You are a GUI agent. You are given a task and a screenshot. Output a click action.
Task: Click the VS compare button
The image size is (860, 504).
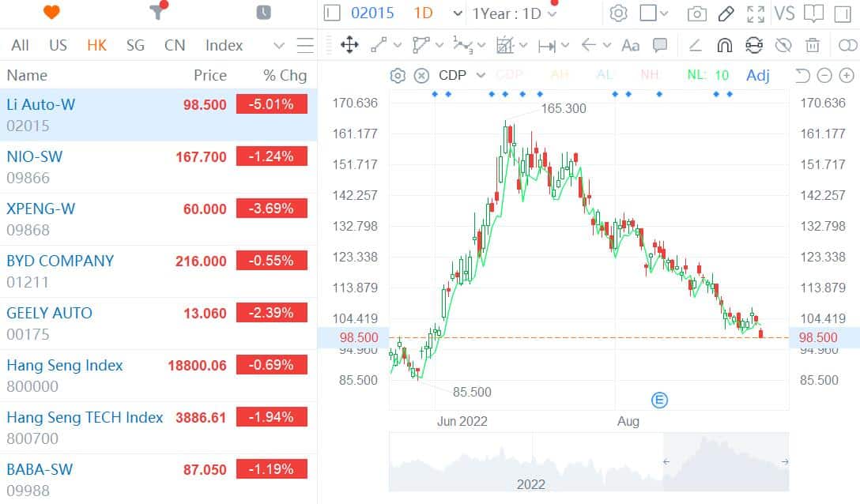783,13
